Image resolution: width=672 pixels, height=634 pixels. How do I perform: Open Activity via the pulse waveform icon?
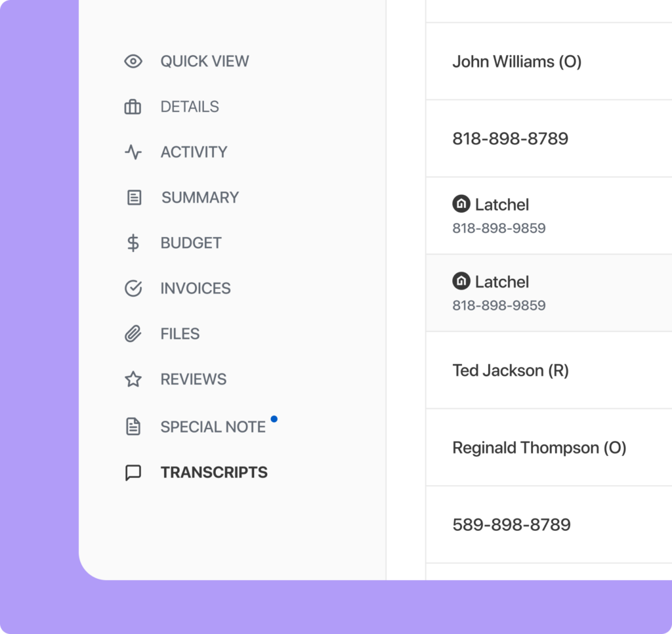(x=133, y=152)
